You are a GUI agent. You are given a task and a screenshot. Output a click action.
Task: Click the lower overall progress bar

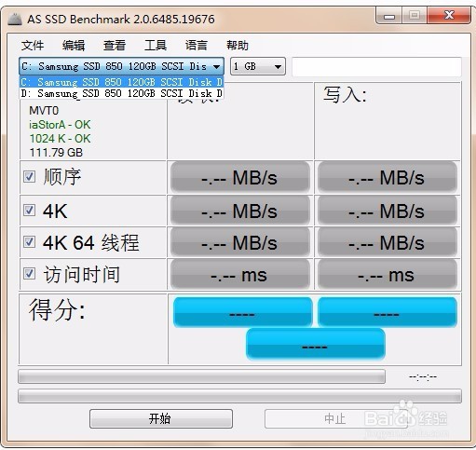tap(239, 396)
